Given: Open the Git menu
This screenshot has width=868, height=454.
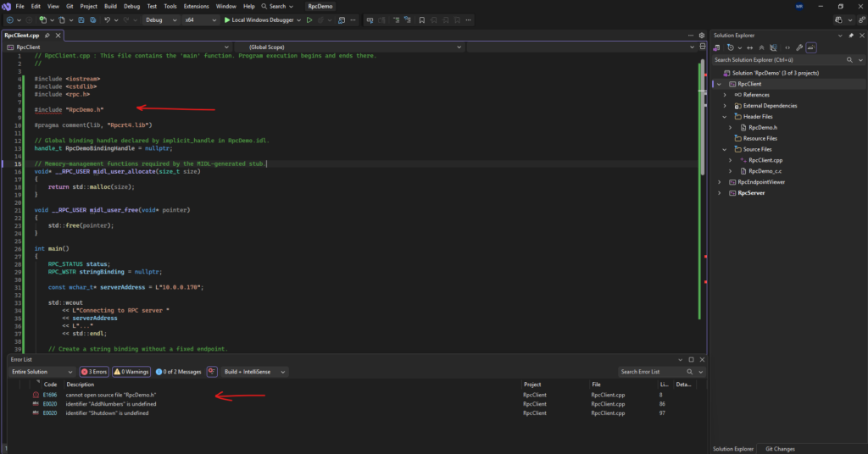Looking at the screenshot, I should click(70, 6).
